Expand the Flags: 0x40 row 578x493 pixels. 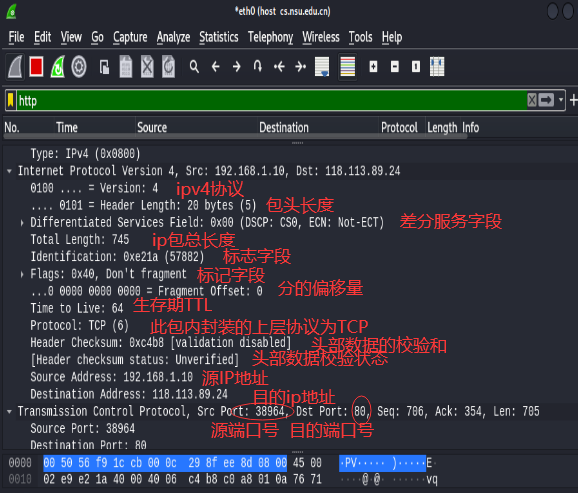click(x=22, y=274)
